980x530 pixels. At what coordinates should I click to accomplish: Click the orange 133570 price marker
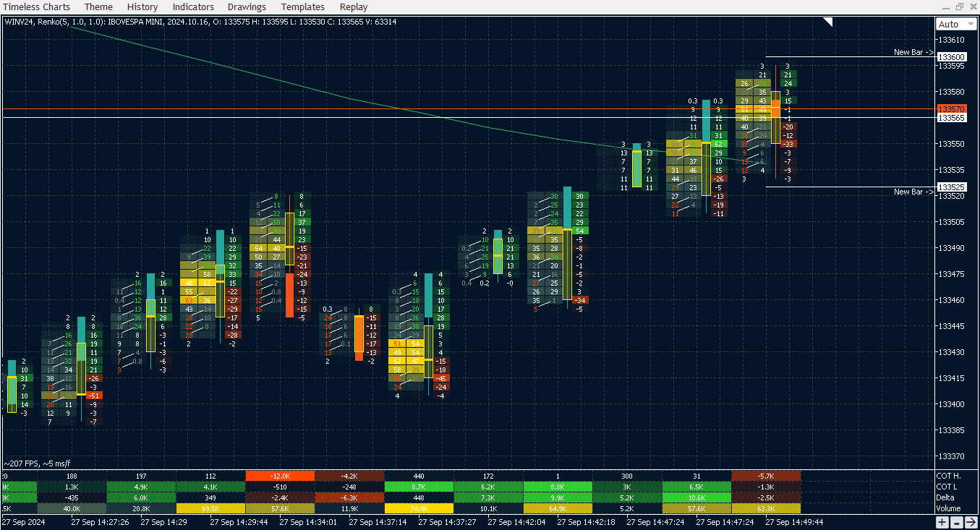[951, 108]
